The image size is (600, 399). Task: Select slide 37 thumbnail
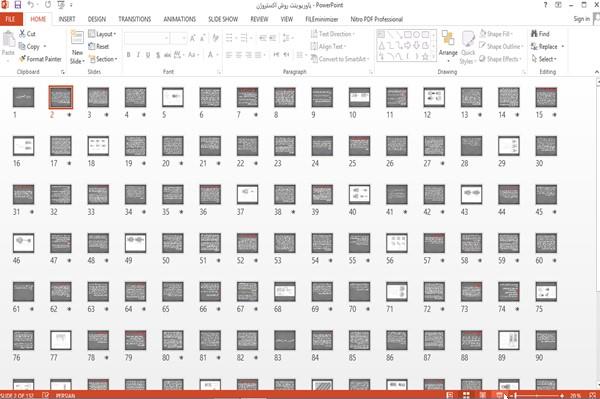247,194
